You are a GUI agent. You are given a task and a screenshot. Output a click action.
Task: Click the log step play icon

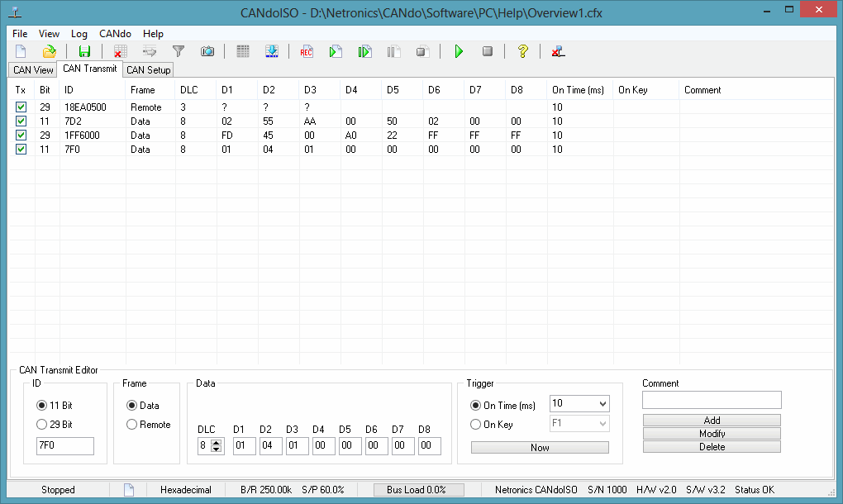364,51
